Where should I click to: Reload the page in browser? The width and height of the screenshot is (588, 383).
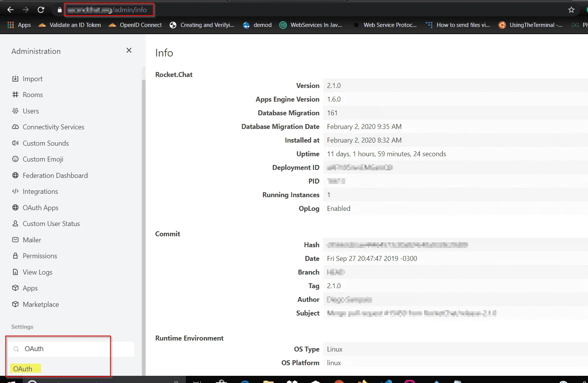tap(41, 10)
